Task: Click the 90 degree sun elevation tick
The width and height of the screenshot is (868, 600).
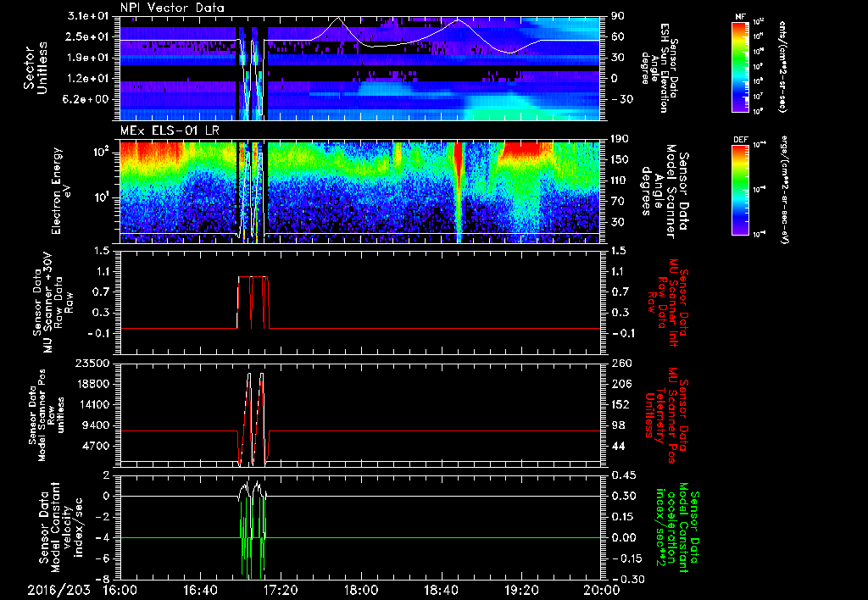Action: pyautogui.click(x=618, y=16)
